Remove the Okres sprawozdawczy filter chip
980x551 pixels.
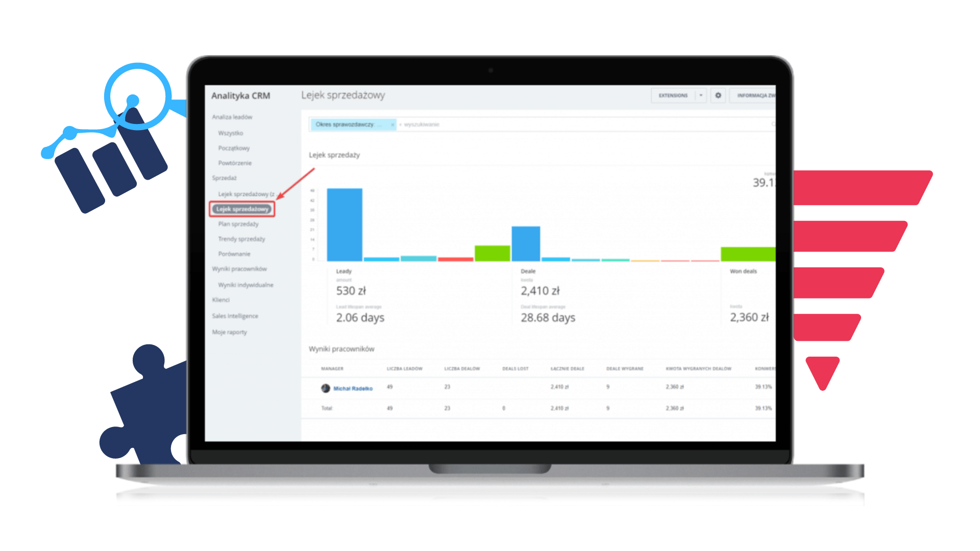coord(392,124)
